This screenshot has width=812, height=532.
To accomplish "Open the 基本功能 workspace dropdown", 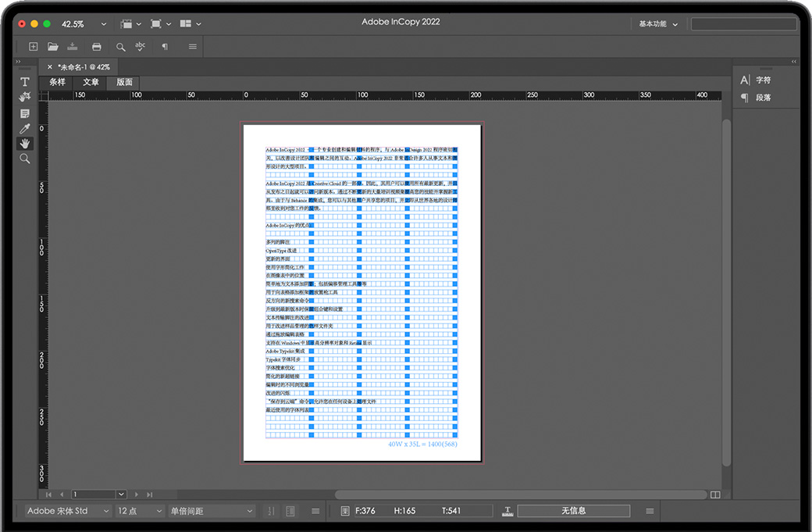I will tap(658, 24).
